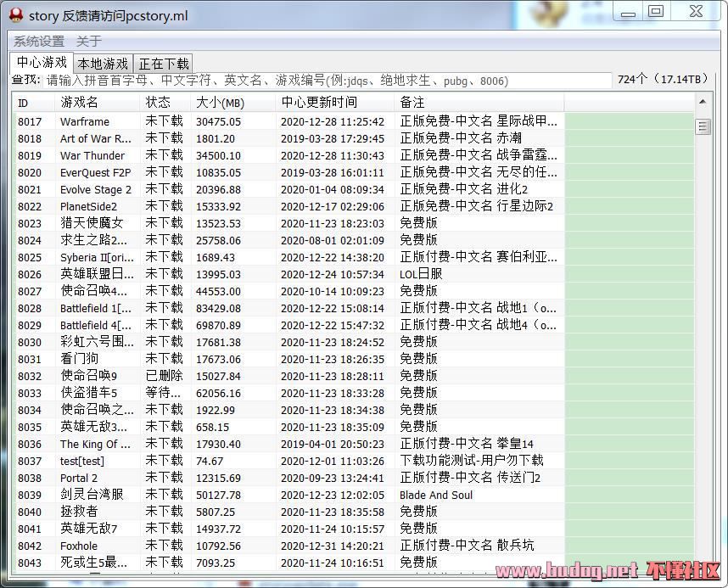Click the size value 83429.08

(218, 308)
